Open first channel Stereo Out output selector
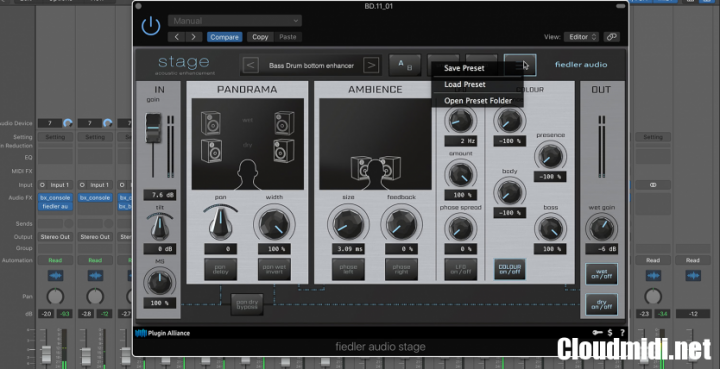The height and width of the screenshot is (369, 720). click(55, 237)
